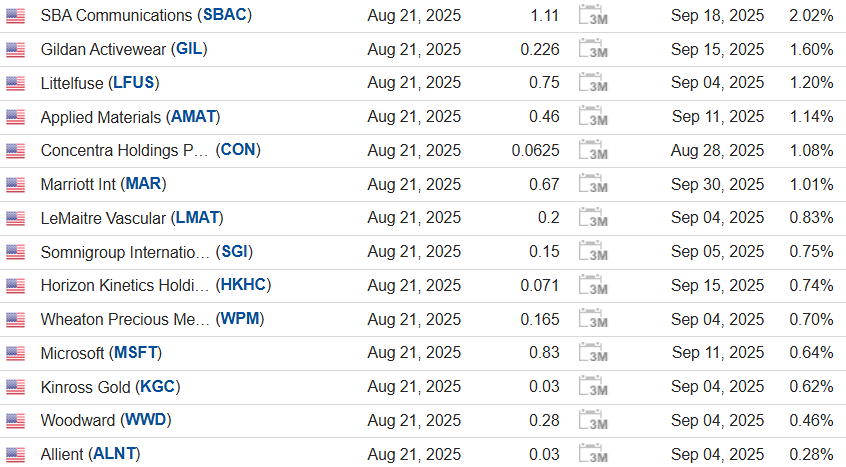
Task: Click the 3M calendar icon for Woodward
Action: point(593,421)
